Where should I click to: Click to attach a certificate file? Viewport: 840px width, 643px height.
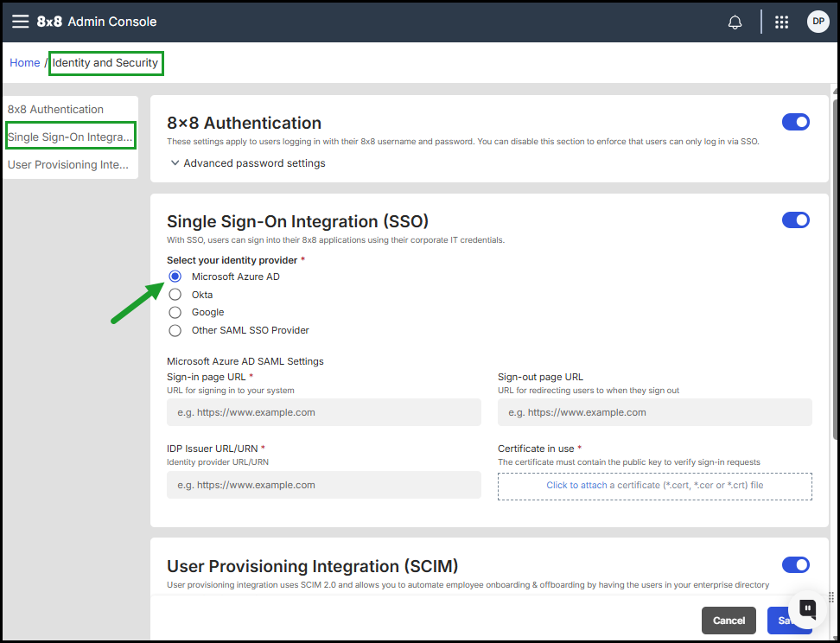click(654, 486)
